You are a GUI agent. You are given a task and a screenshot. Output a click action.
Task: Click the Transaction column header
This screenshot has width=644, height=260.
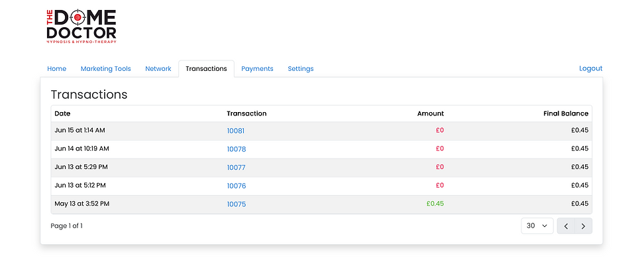point(246,113)
